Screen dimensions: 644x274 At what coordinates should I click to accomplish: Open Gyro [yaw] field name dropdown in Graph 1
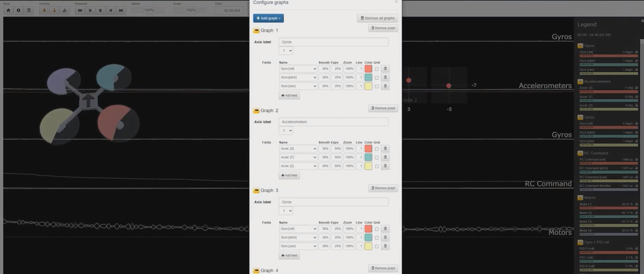pos(298,86)
